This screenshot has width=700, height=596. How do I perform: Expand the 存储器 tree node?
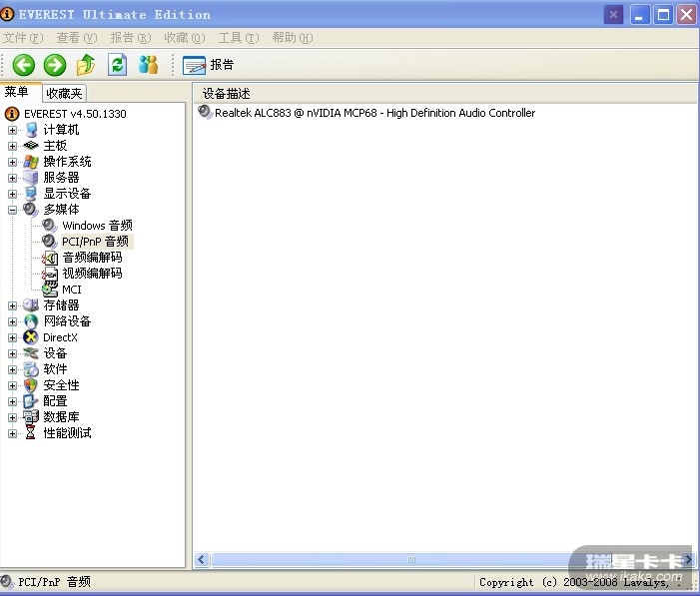tap(13, 305)
